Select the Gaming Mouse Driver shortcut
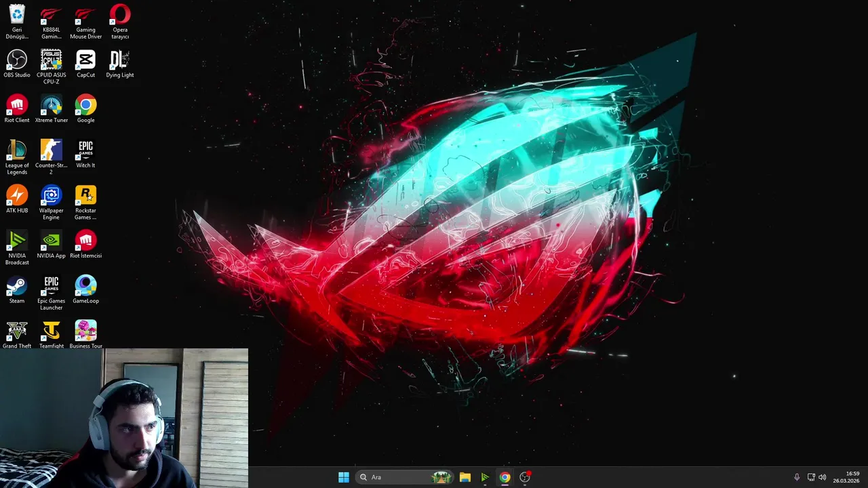 (x=85, y=22)
